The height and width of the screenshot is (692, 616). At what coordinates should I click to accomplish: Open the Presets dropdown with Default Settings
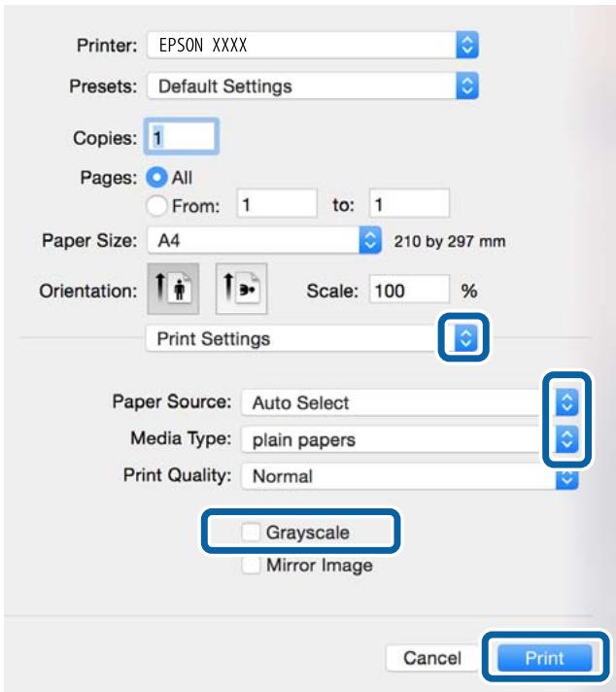313,86
